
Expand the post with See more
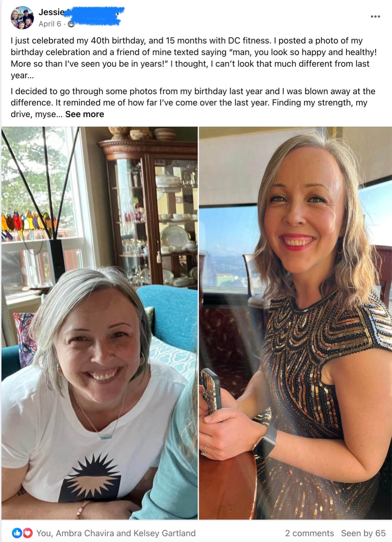coord(85,114)
